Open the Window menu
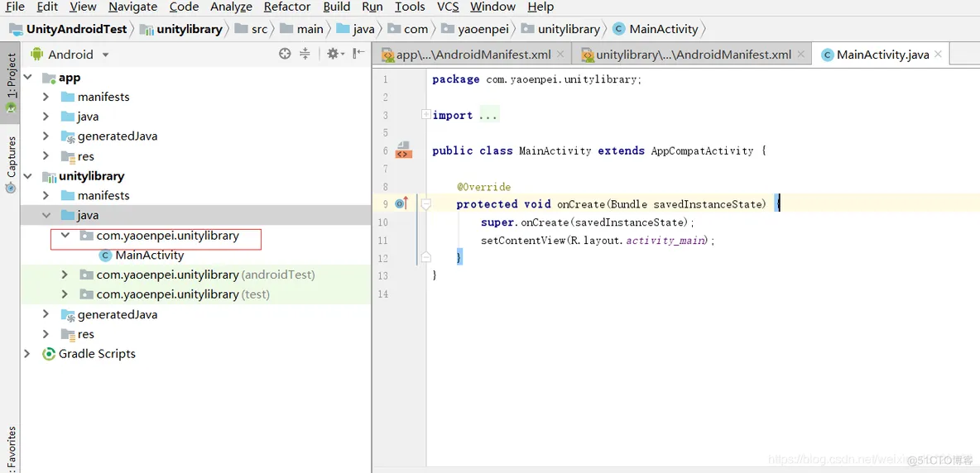 coord(493,7)
